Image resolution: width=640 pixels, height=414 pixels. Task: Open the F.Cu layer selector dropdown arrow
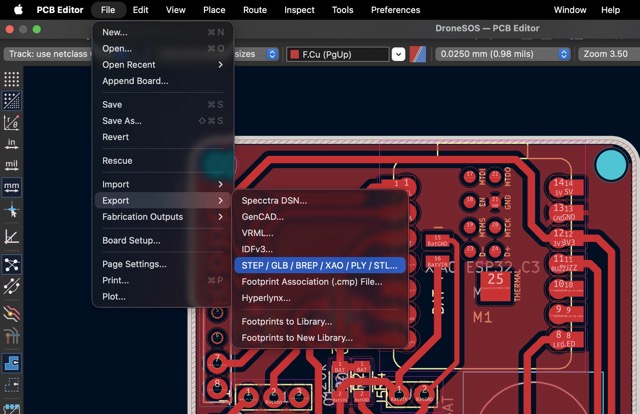[x=398, y=54]
